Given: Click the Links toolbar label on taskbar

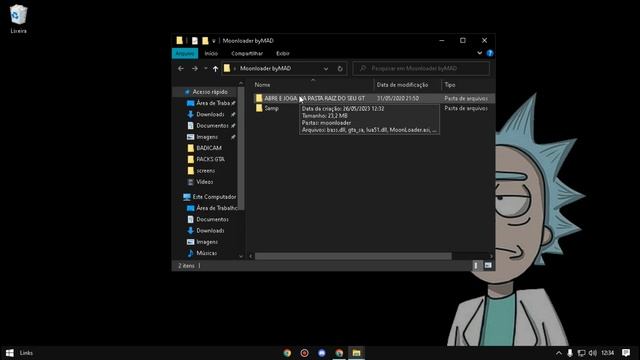Looking at the screenshot, I should (x=26, y=353).
